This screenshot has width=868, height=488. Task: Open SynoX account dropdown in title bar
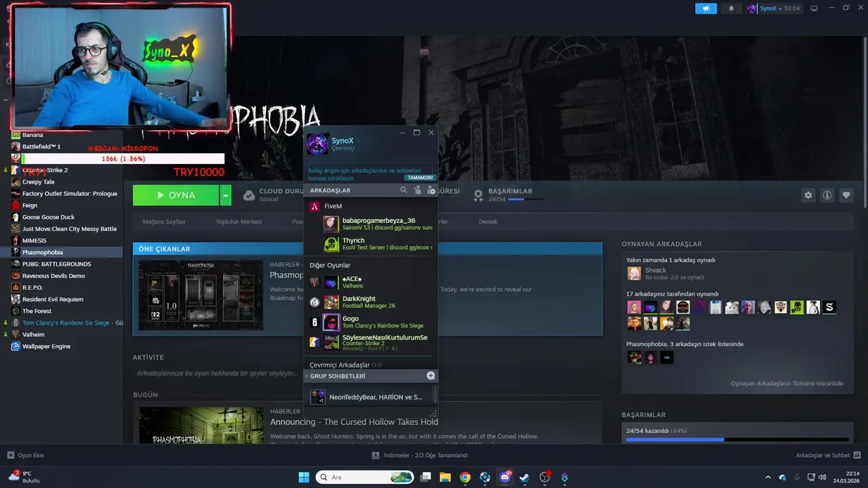point(774,9)
